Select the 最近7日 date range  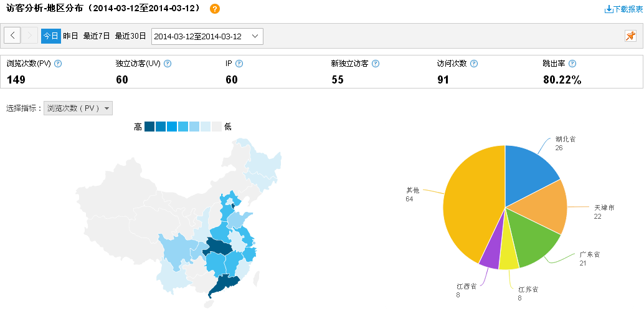coord(97,36)
